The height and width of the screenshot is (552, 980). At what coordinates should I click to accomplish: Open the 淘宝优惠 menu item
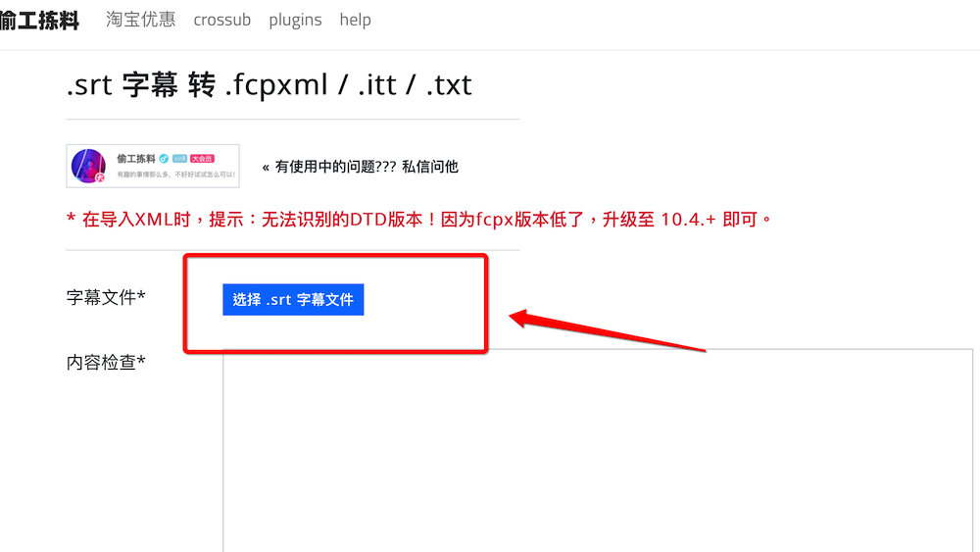click(140, 20)
